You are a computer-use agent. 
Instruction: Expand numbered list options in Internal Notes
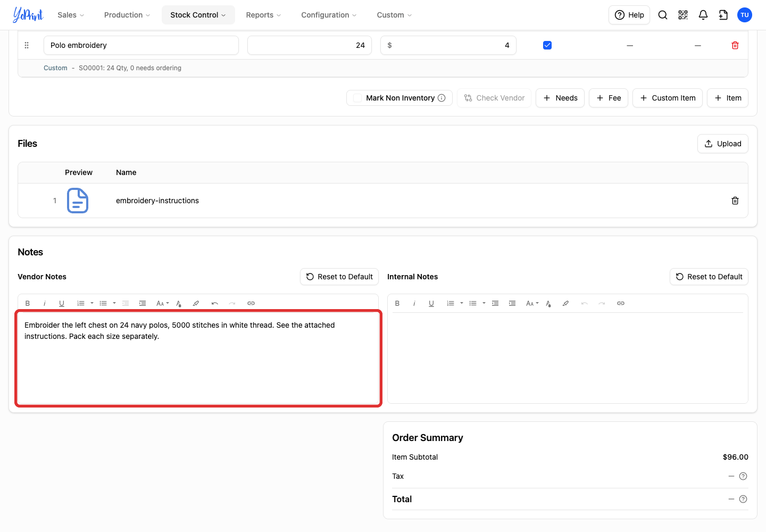tap(462, 303)
